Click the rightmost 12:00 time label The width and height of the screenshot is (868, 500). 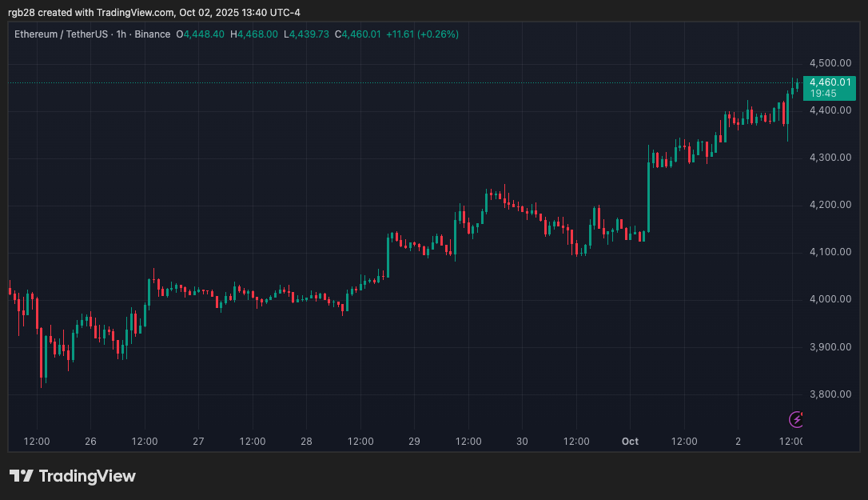(792, 442)
